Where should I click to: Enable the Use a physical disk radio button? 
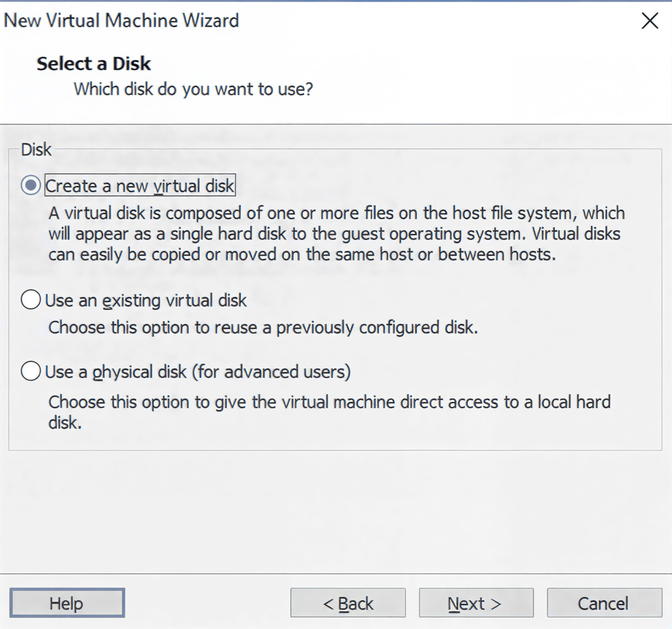31,371
